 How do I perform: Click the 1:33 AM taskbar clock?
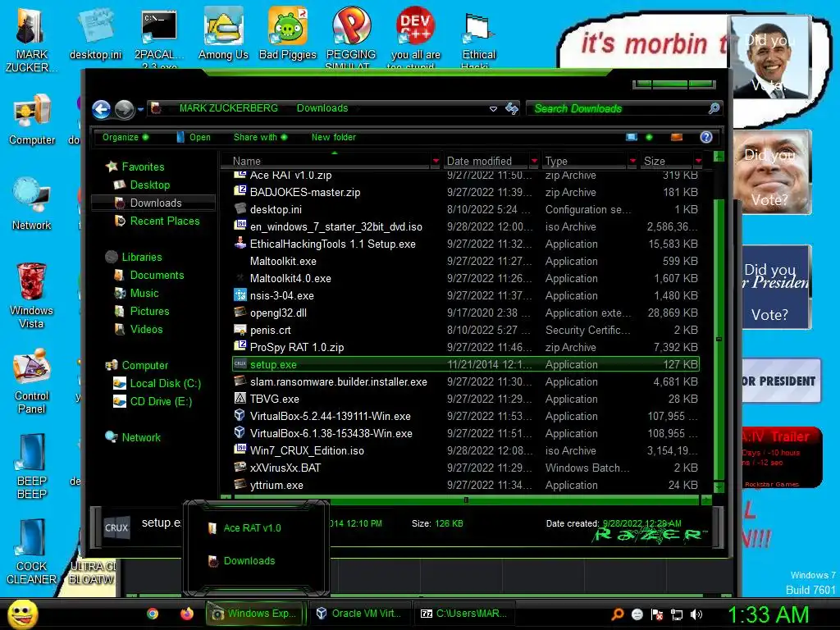click(768, 614)
